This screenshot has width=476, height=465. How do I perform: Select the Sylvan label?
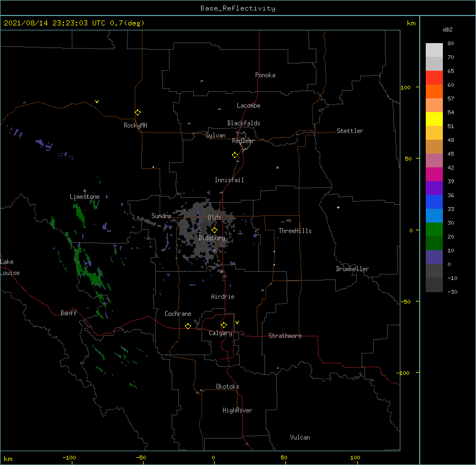click(215, 135)
